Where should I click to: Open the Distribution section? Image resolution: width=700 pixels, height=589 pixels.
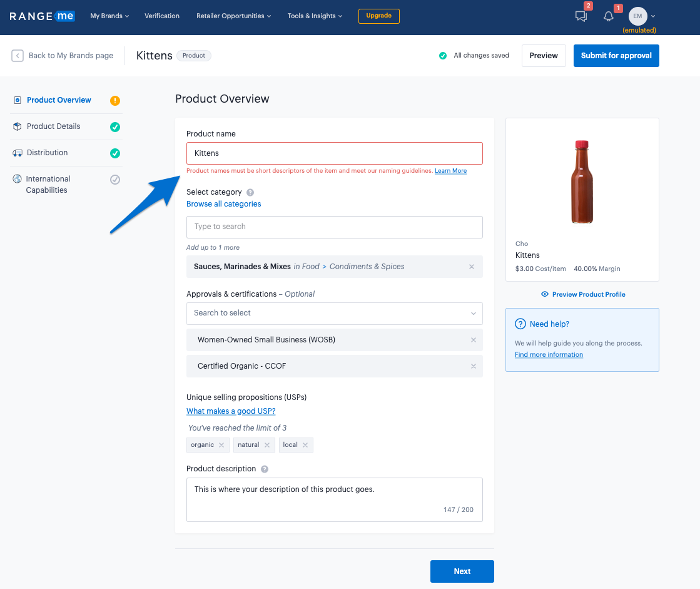48,153
